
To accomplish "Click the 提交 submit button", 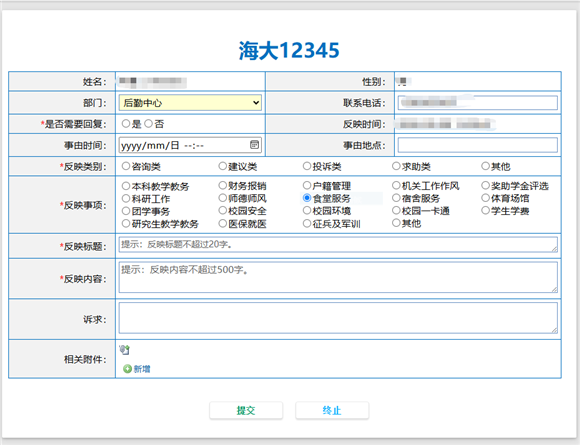I will (246, 410).
